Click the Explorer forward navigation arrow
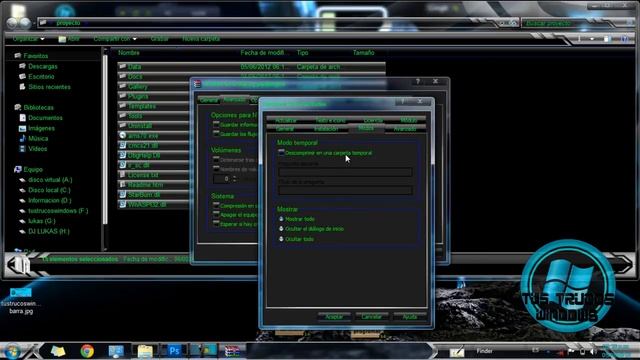This screenshot has width=640, height=360. tap(25, 23)
